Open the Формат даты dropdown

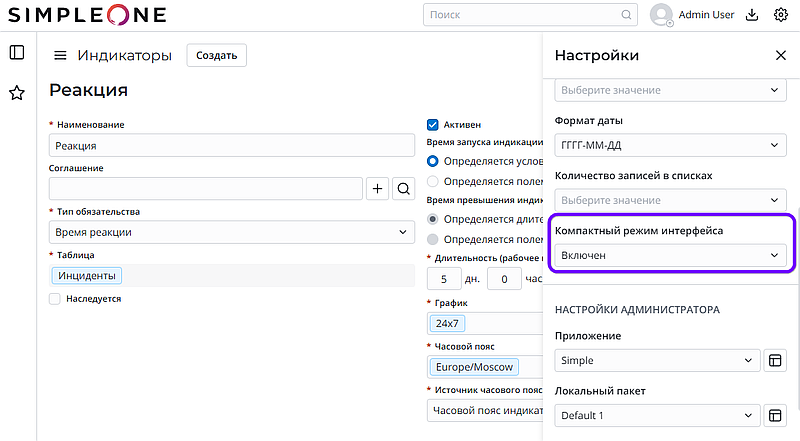[x=668, y=146]
